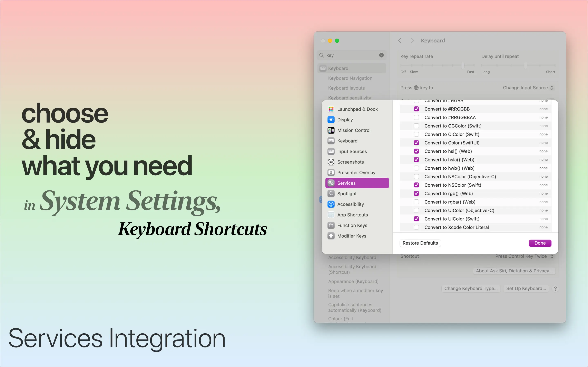Click the Screenshots camera icon
588x367 pixels.
pyautogui.click(x=331, y=162)
